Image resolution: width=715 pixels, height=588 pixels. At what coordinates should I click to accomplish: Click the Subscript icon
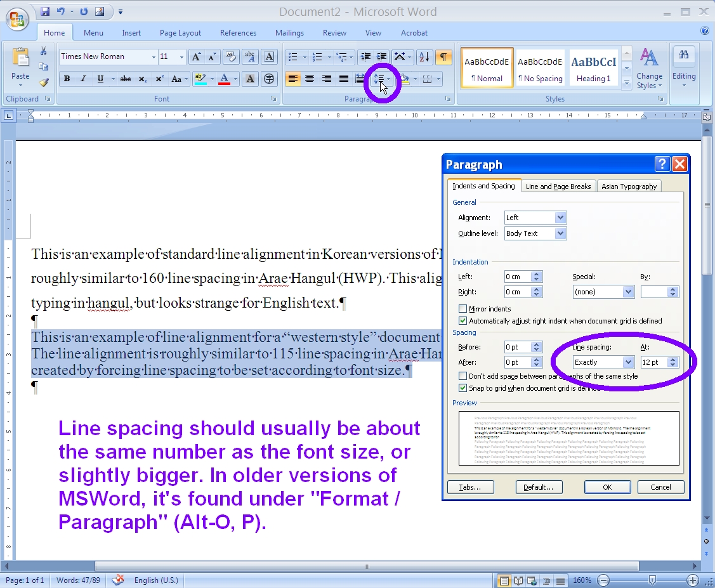click(142, 79)
